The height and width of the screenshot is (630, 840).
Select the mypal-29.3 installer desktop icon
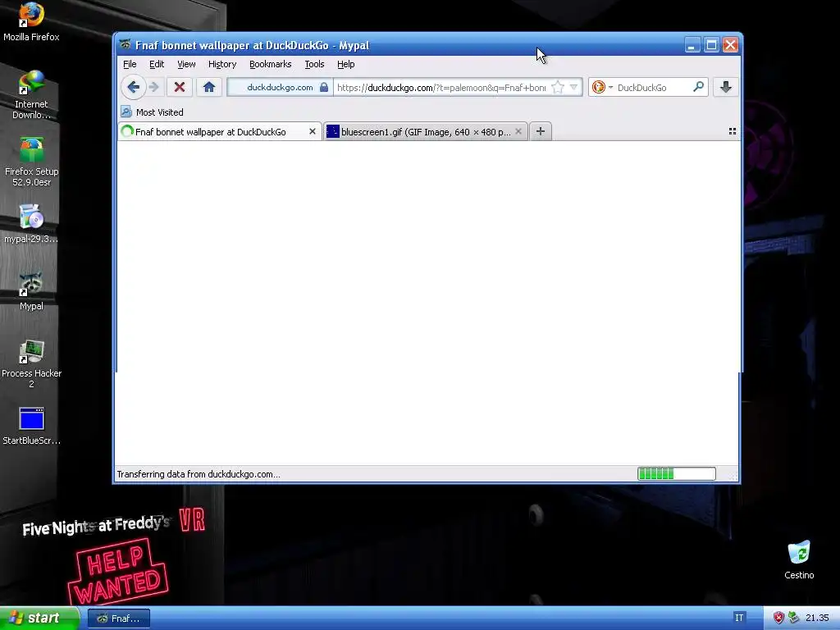(x=31, y=224)
